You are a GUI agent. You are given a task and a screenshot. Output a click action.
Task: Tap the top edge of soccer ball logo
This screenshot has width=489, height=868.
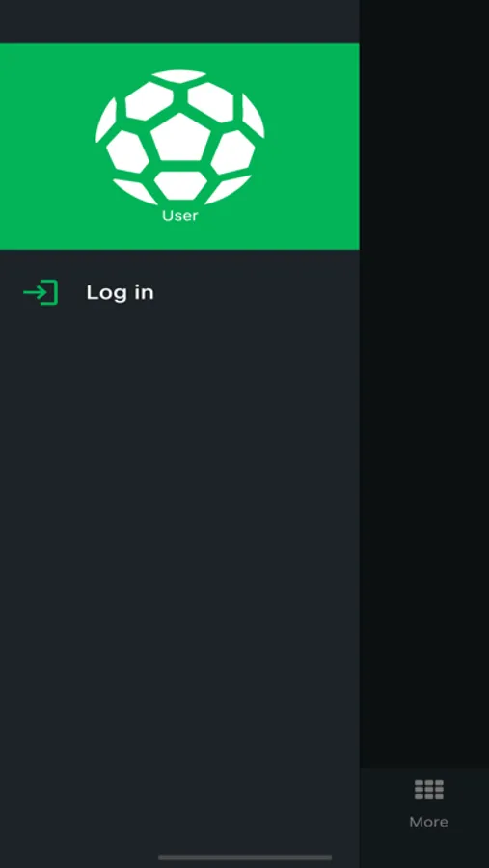[x=178, y=76]
